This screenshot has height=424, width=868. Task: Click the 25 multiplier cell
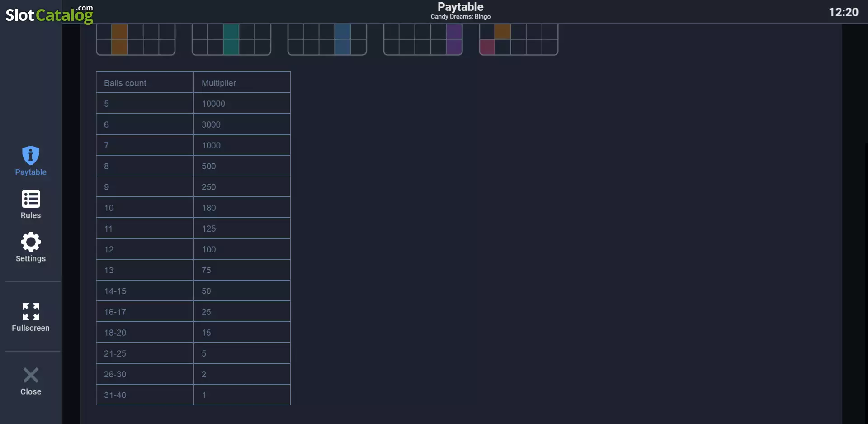point(242,312)
